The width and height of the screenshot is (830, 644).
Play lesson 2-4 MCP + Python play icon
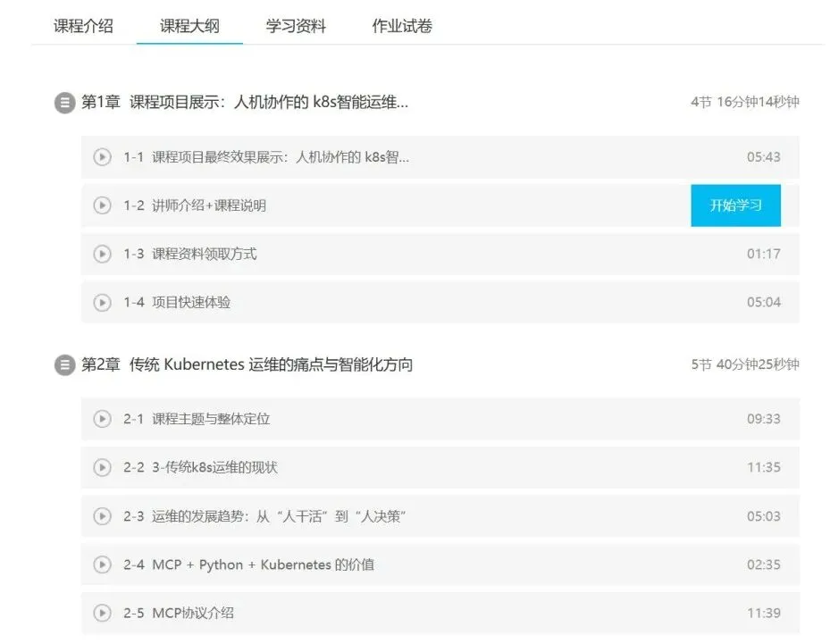coord(102,565)
